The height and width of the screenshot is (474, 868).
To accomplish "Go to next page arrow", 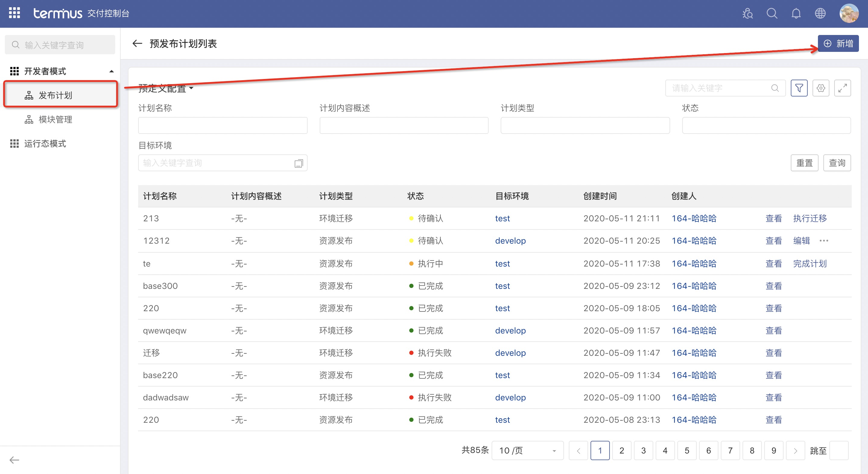I will [795, 450].
